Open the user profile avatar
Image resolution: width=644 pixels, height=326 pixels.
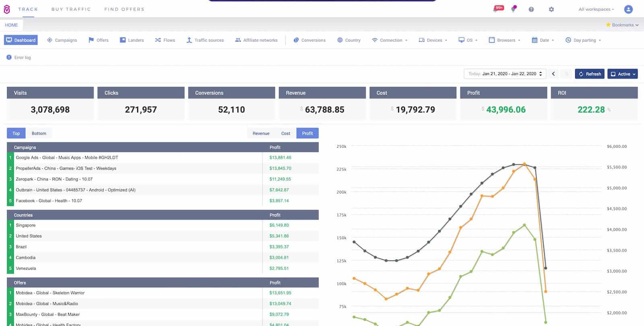(628, 9)
